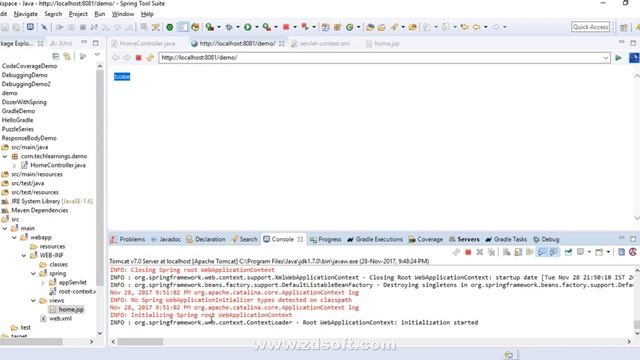Toggle the highlighted editor icon left of the globe
640x360 pixels.
coord(183,27)
